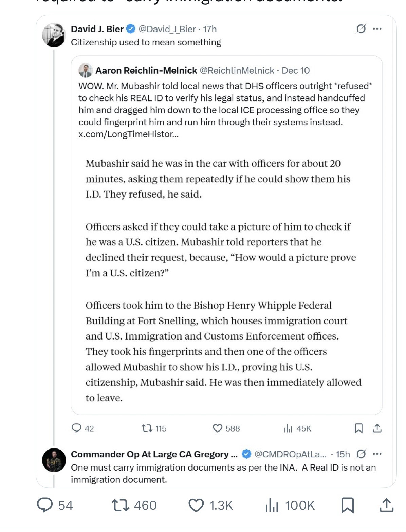Viewport: 406px width, 532px height.
Task: Open the @David_J_Bier handle link
Action: [x=166, y=30]
